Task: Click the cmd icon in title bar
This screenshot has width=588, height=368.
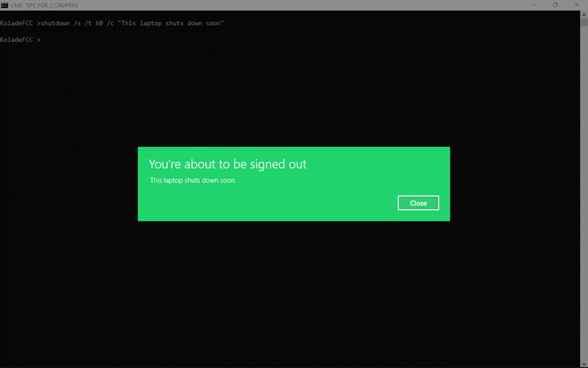Action: click(4, 5)
